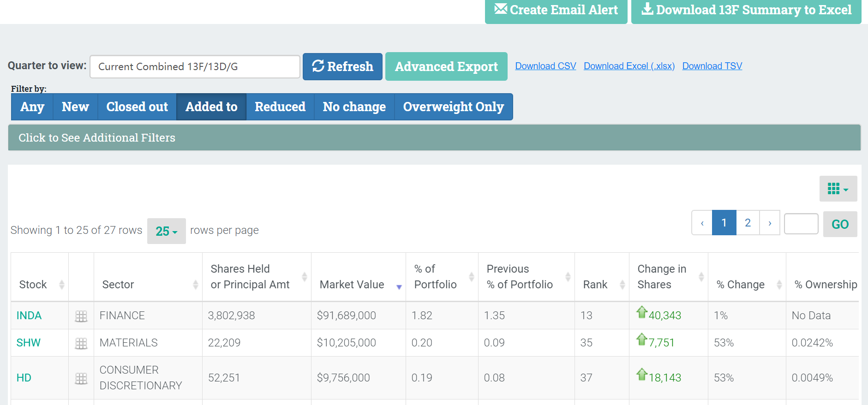868x405 pixels.
Task: Click the page number input field
Action: click(x=801, y=224)
